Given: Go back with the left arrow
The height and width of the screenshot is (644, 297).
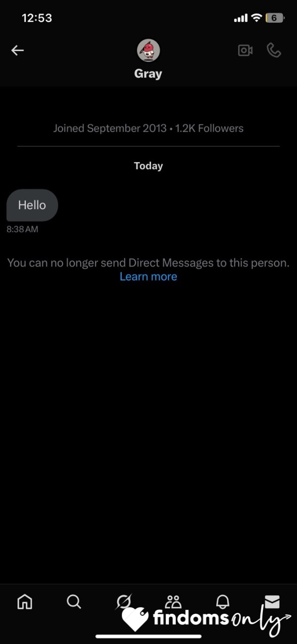Looking at the screenshot, I should click(x=18, y=50).
